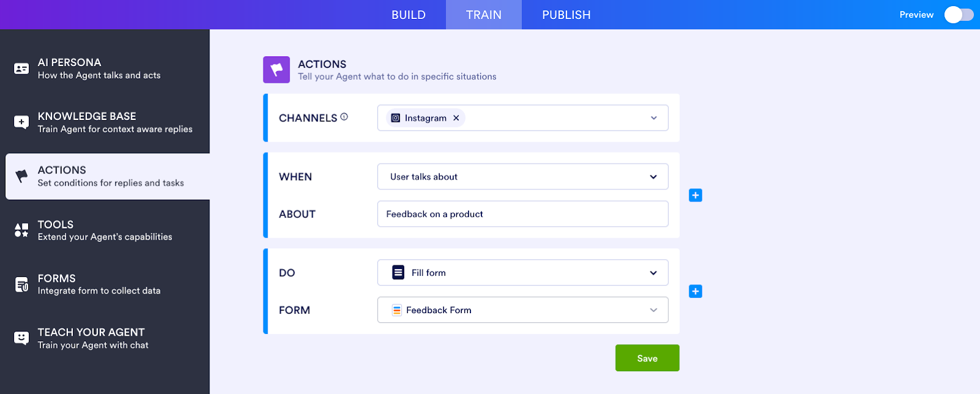Screen dimensions: 980x394
Task: Click the Tools icon in the sidebar
Action: pos(21,230)
